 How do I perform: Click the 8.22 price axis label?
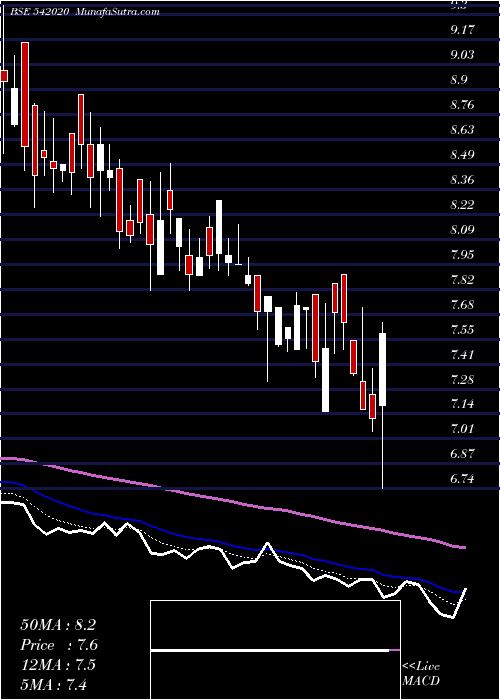(463, 205)
